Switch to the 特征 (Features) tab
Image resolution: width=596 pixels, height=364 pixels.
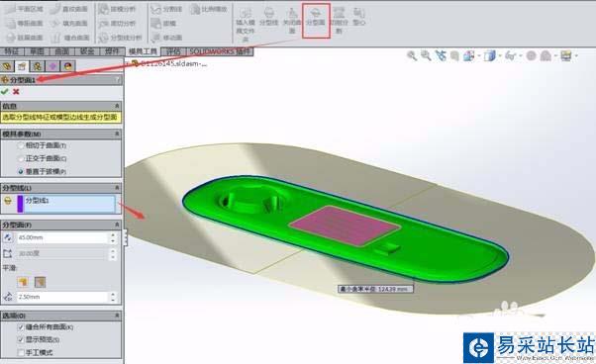[x=12, y=51]
